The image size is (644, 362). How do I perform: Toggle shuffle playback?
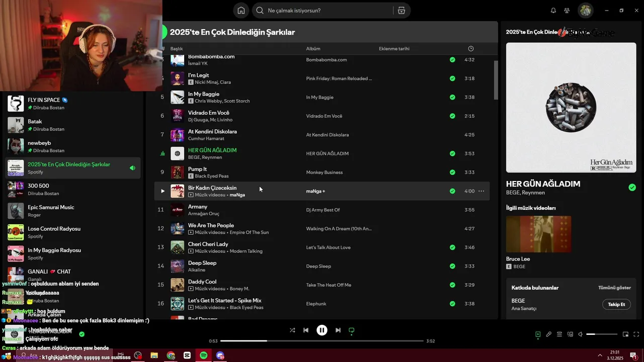pyautogui.click(x=292, y=330)
